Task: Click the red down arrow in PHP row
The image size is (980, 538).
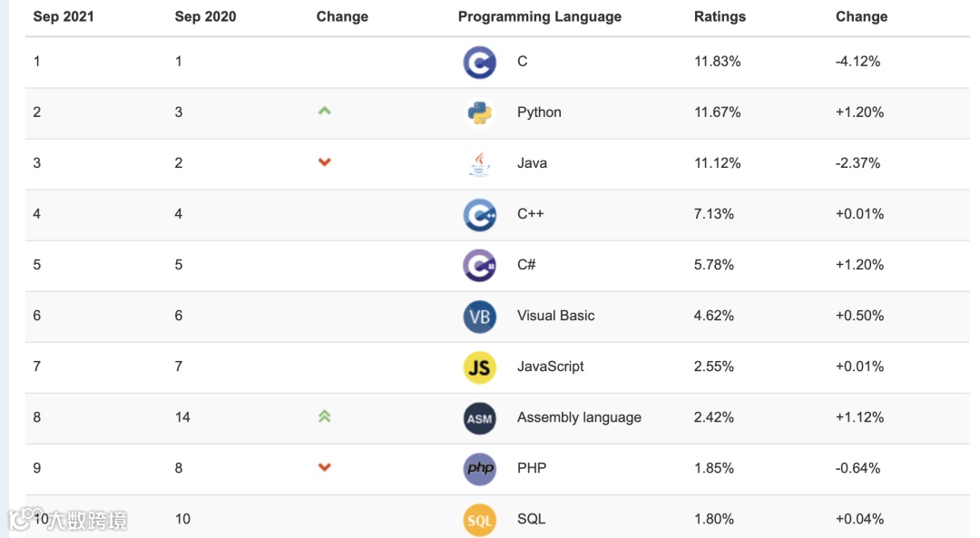Action: (x=325, y=467)
